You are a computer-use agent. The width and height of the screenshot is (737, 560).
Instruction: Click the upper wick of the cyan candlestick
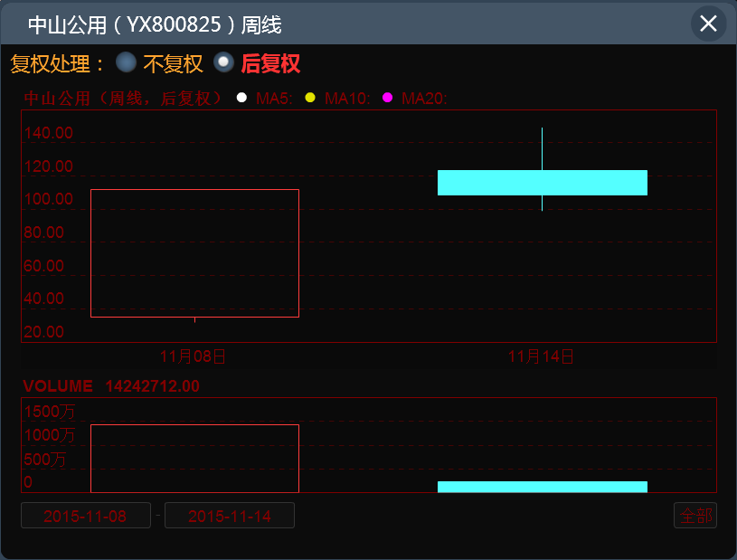(x=542, y=148)
